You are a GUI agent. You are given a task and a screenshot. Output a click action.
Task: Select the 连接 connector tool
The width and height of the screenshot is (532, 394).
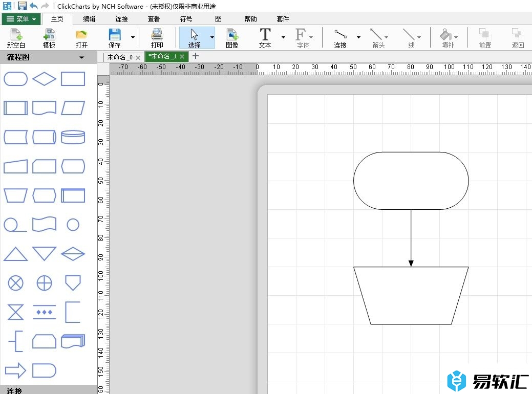(341, 38)
